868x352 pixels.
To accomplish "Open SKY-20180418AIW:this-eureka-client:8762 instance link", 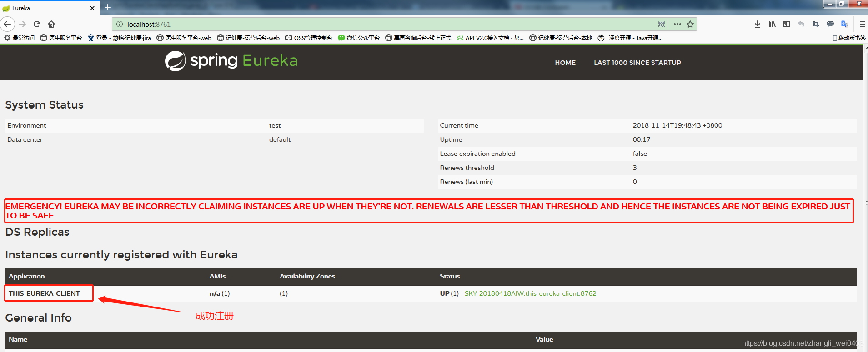I will pyautogui.click(x=530, y=293).
